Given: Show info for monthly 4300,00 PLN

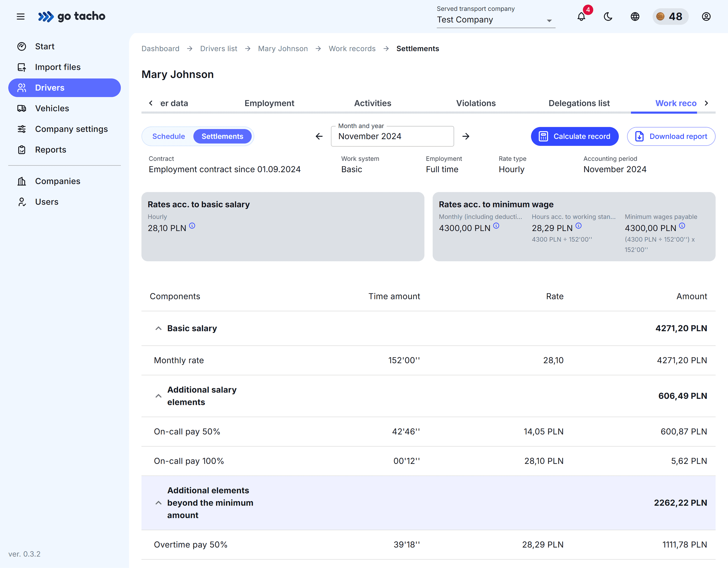Looking at the screenshot, I should point(496,226).
